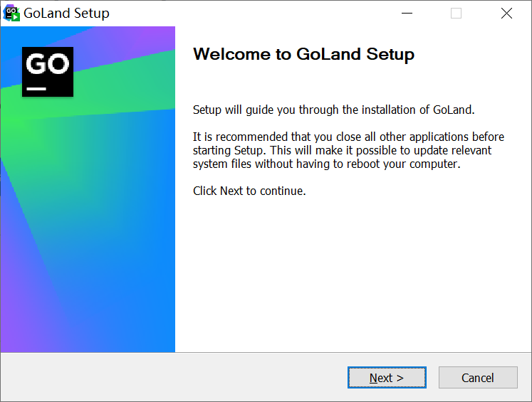Screen dimensions: 532x402
Task: Click the paragraph recommending closing other applications
Action: 348,150
